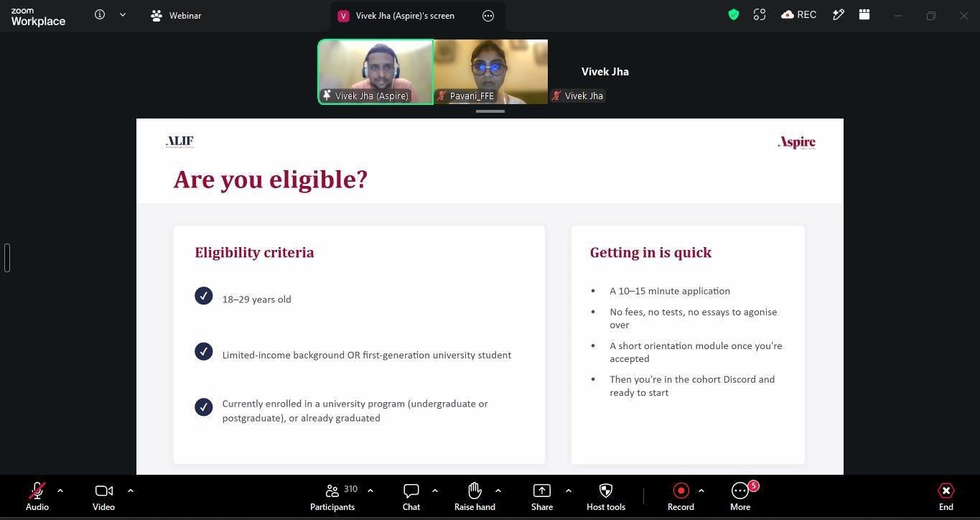Click 'A 10–15 minute application' text
The image size is (980, 520).
[x=670, y=291]
